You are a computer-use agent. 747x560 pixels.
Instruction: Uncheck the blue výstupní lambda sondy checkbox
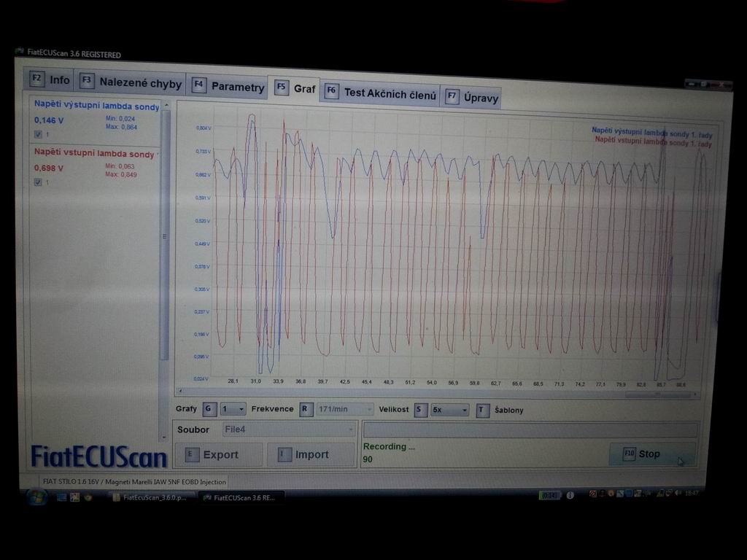(38, 134)
